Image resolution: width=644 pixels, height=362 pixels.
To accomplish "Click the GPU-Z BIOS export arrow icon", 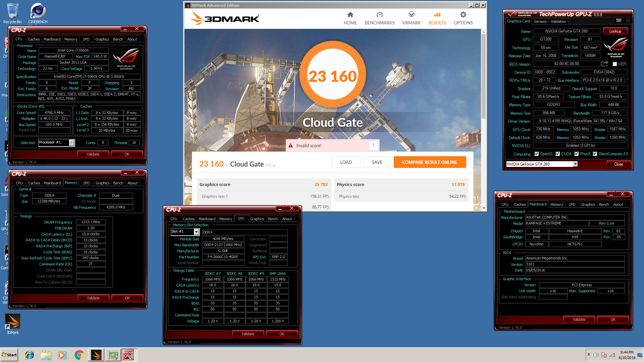I will click(605, 64).
